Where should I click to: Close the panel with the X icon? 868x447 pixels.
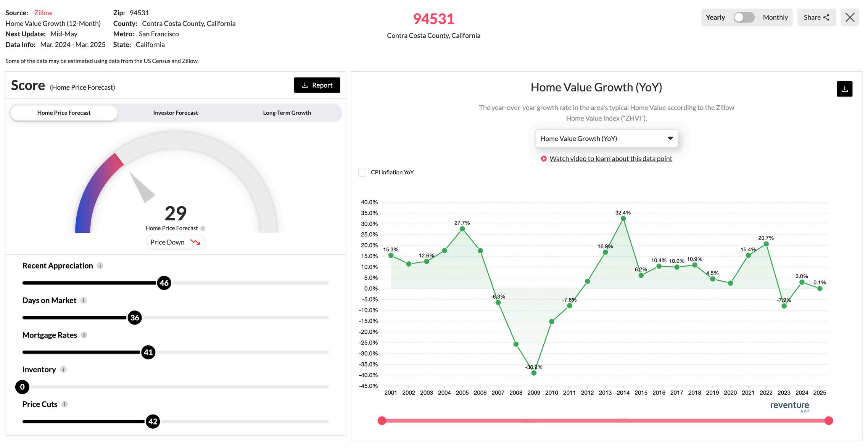(850, 18)
